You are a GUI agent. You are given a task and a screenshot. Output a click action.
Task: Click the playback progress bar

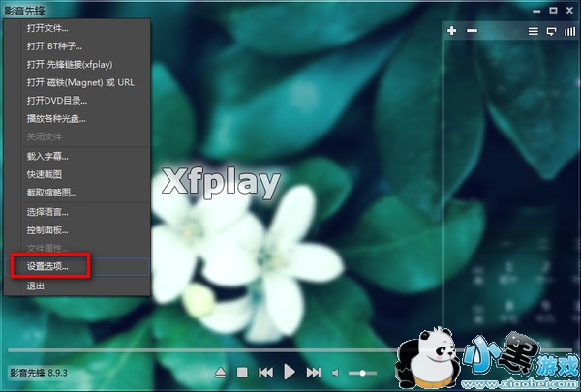click(289, 349)
